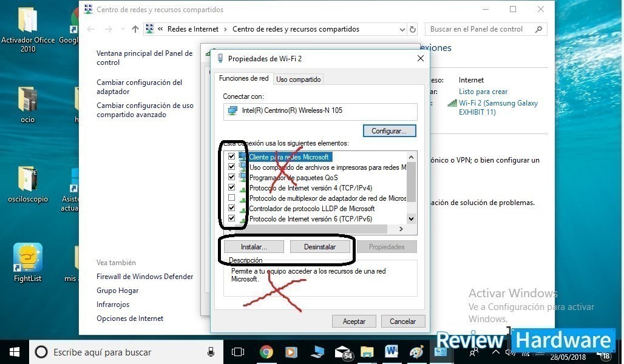
Task: Go back in the Control Panel window
Action: (90, 29)
